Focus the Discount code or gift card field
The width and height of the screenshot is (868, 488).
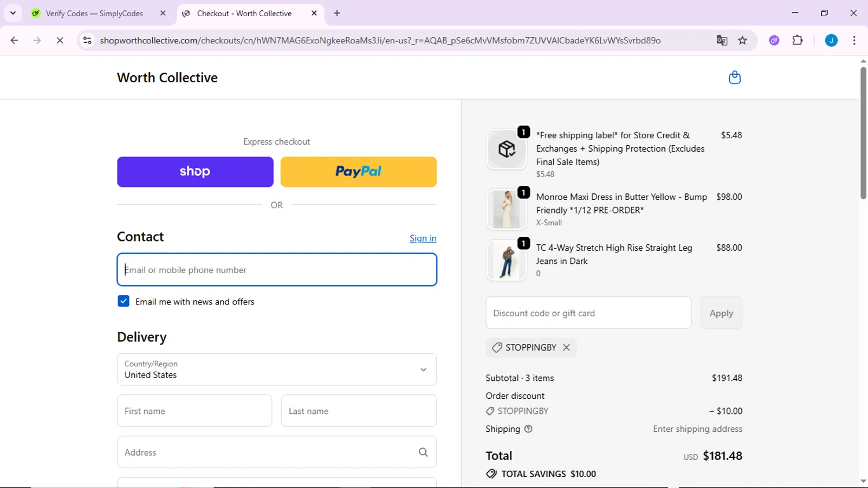click(x=589, y=313)
